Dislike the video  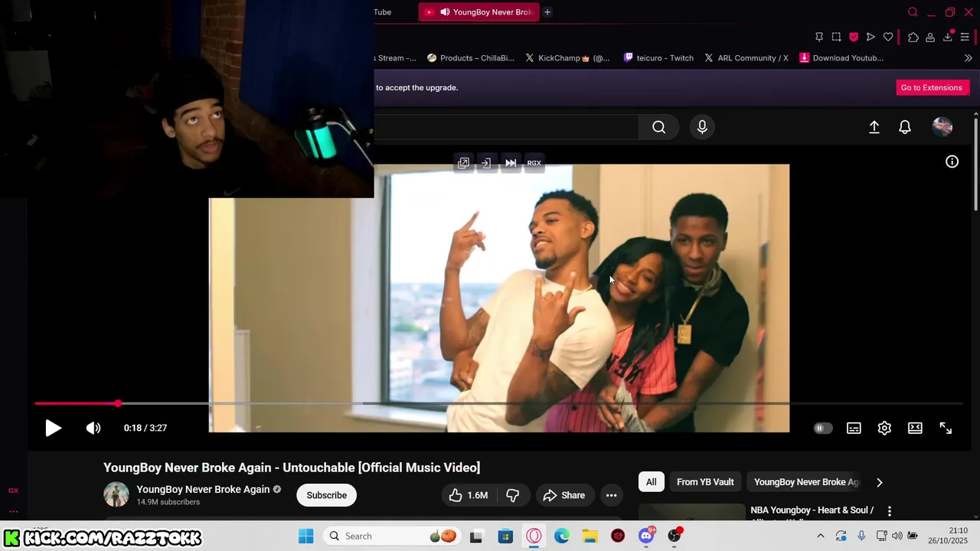point(513,495)
